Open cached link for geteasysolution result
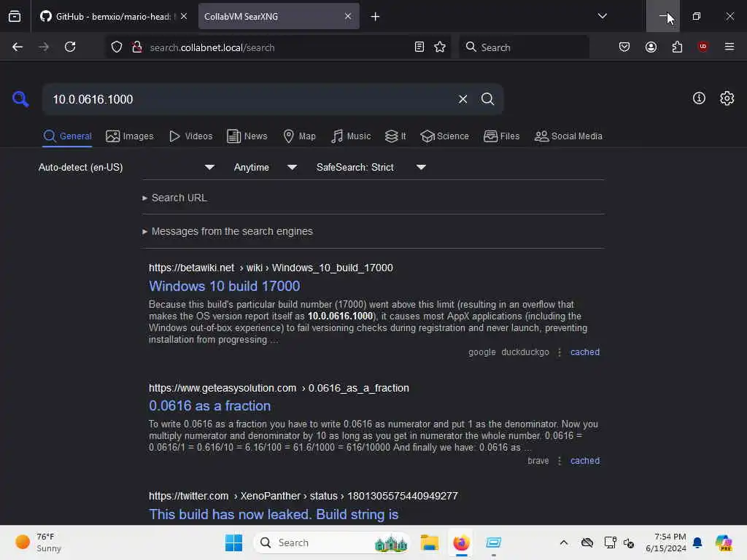Screen dimensions: 747x560 click(584, 461)
